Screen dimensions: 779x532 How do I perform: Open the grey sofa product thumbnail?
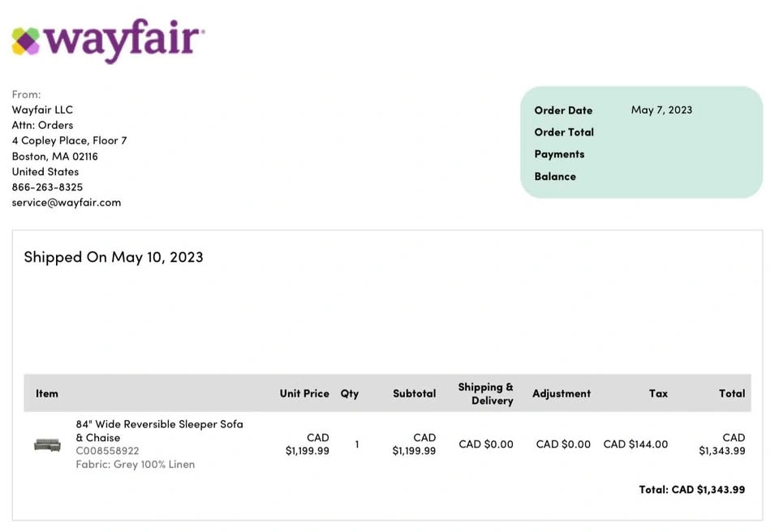[47, 444]
